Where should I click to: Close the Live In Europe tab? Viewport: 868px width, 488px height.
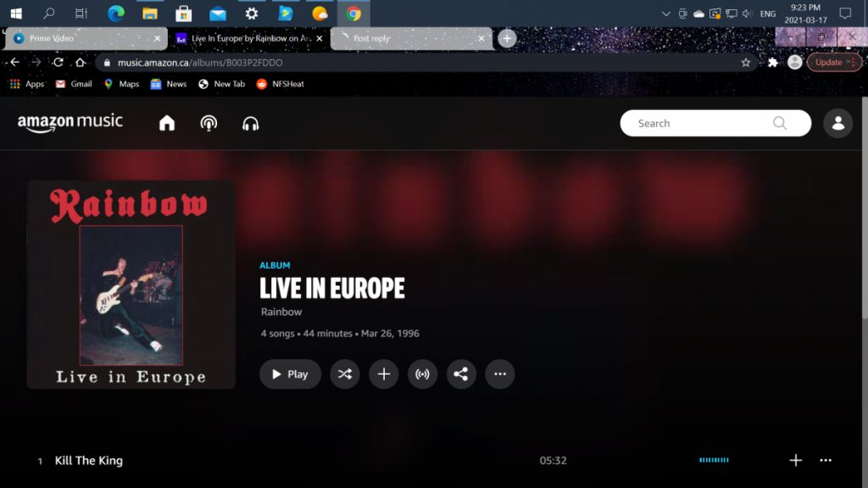[x=320, y=38]
